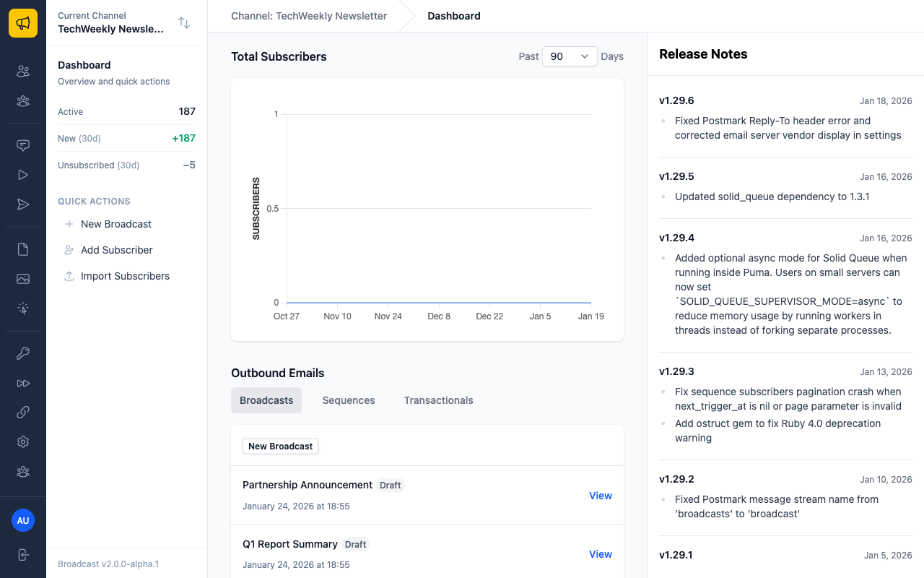Image resolution: width=924 pixels, height=578 pixels.
Task: Click the logout door arrow icon
Action: (23, 555)
